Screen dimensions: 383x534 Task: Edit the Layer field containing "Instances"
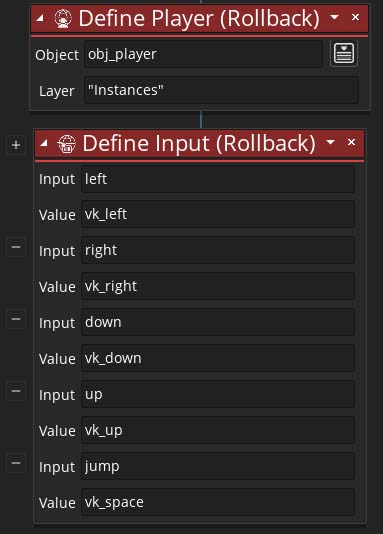pyautogui.click(x=221, y=90)
